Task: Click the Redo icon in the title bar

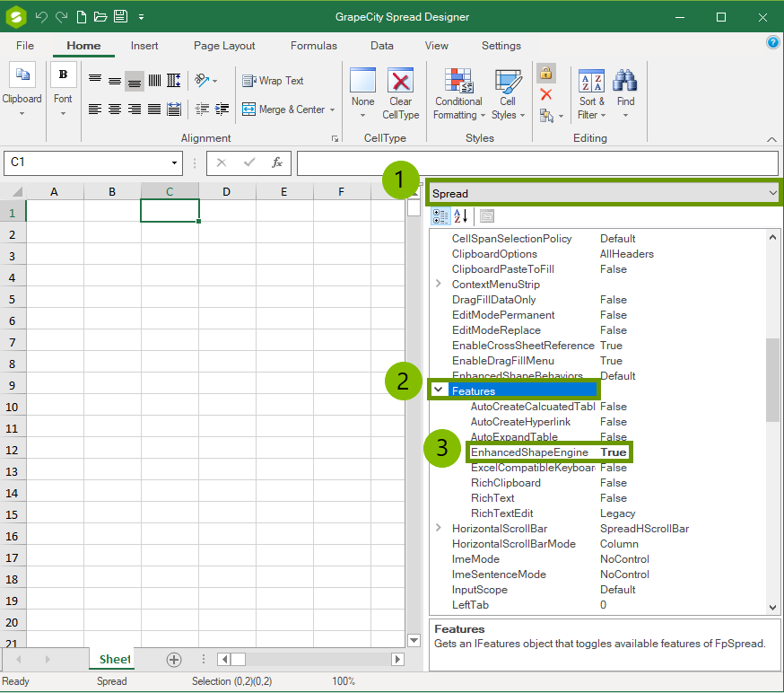Action: [x=62, y=17]
